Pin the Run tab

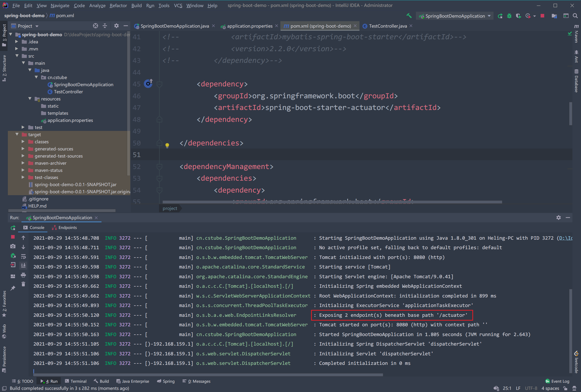click(13, 288)
